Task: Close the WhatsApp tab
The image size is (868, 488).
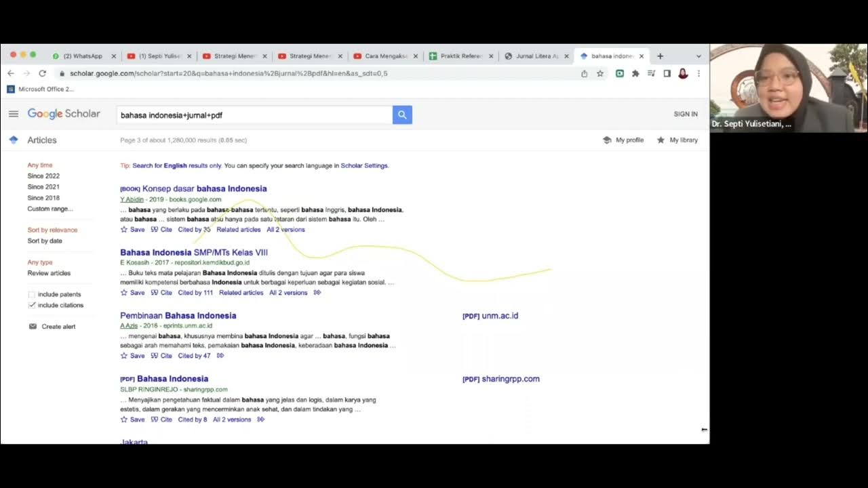Action: (x=114, y=56)
